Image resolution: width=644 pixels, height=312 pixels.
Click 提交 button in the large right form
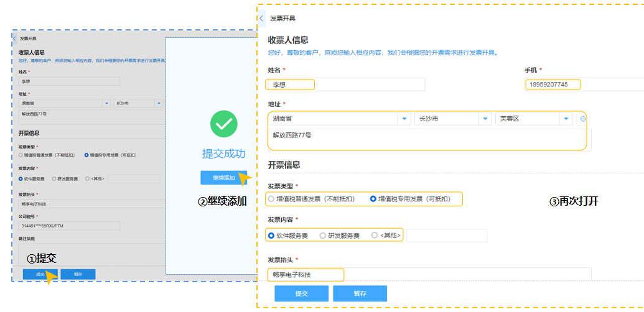[301, 293]
